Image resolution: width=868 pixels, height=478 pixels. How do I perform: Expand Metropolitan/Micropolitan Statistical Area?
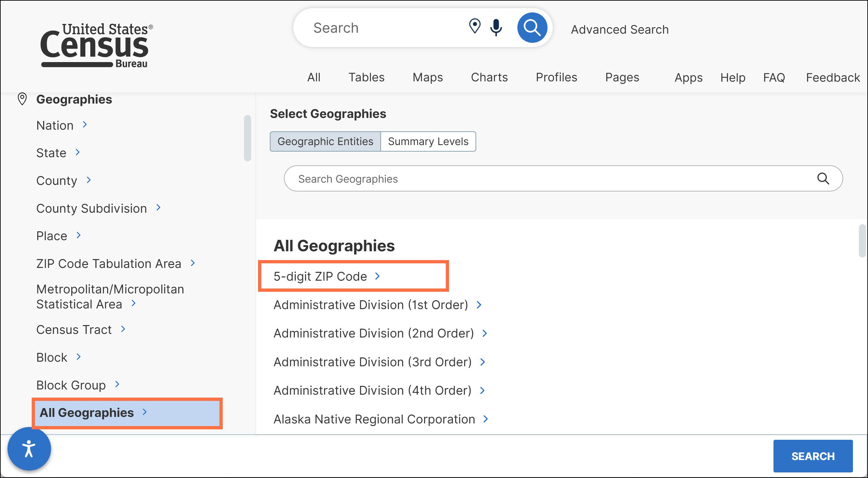point(110,297)
